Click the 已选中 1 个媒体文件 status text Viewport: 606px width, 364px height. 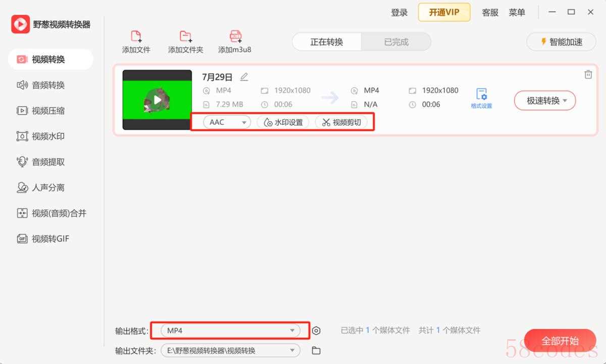tap(375, 330)
